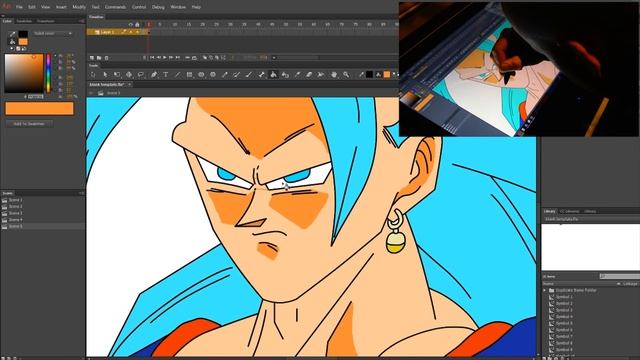This screenshot has width=640, height=360.
Task: Collapse the left panel dock arrows
Action: pos(3,16)
